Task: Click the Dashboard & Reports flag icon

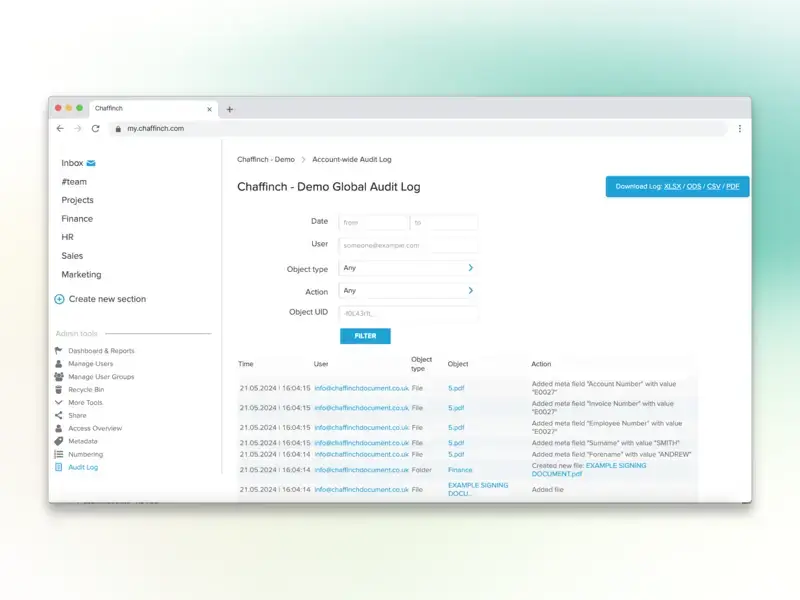Action: (x=59, y=351)
